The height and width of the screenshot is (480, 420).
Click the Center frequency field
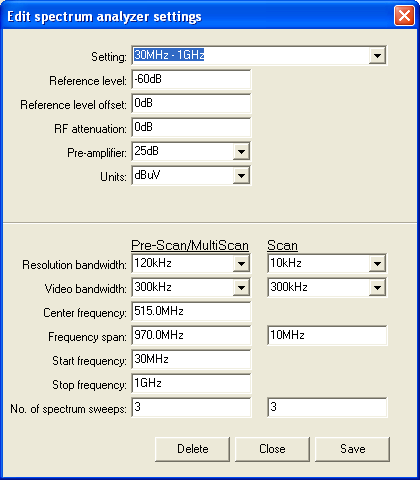coord(191,311)
